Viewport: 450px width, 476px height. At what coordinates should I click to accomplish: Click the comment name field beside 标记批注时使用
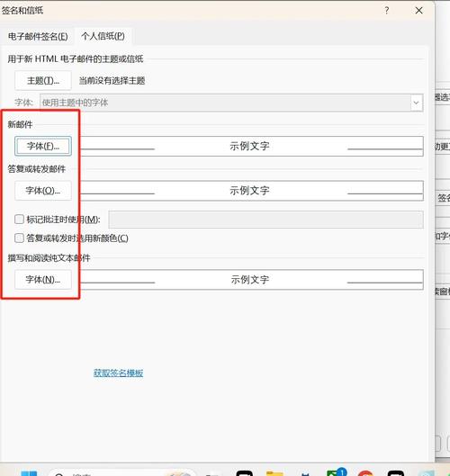(266, 220)
